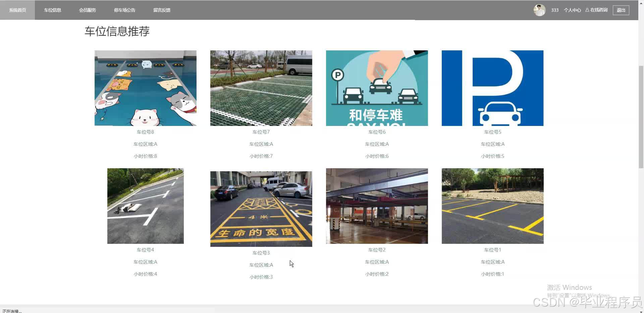This screenshot has width=644, height=313.
Task: Open the indoor garage photo for 车位号2
Action: point(377,206)
